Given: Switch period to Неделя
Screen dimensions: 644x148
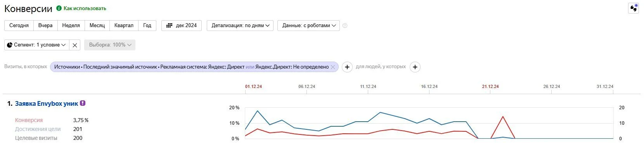Looking at the screenshot, I should click(x=71, y=26).
